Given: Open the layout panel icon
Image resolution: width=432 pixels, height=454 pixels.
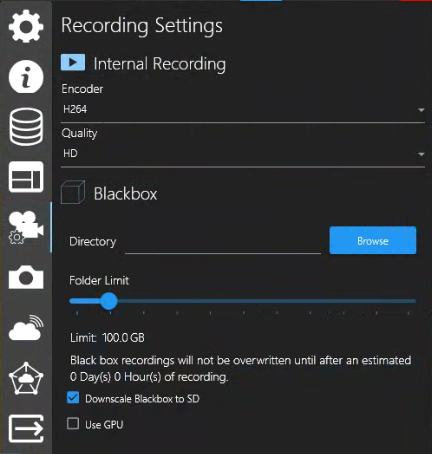Looking at the screenshot, I should [26, 177].
